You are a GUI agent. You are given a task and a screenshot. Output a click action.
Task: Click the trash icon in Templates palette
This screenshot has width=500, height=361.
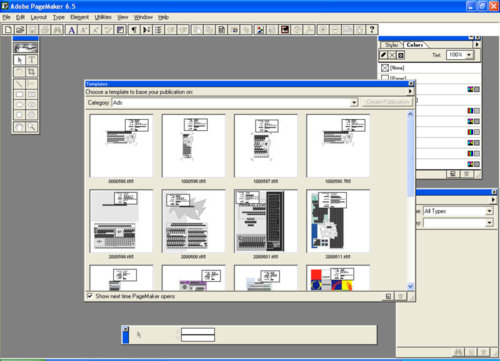[400, 296]
